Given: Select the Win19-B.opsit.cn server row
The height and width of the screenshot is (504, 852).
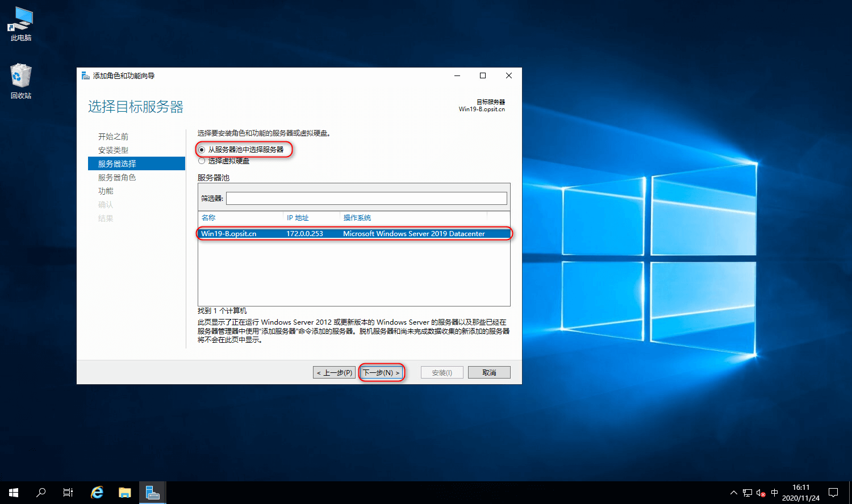Looking at the screenshot, I should click(354, 234).
